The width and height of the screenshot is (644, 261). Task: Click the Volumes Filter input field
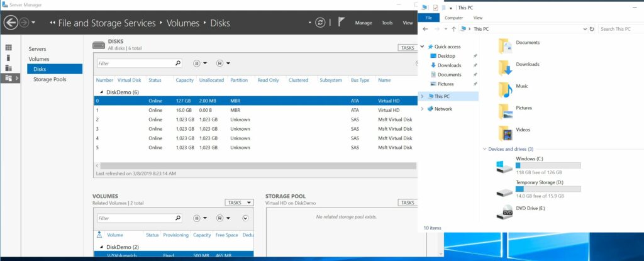click(x=135, y=218)
